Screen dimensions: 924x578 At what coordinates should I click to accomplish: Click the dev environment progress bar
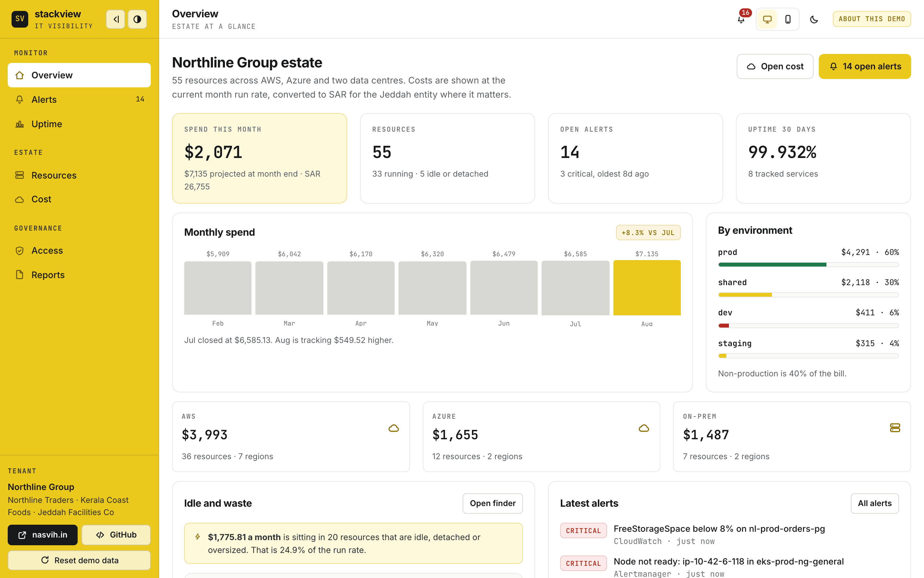point(808,326)
